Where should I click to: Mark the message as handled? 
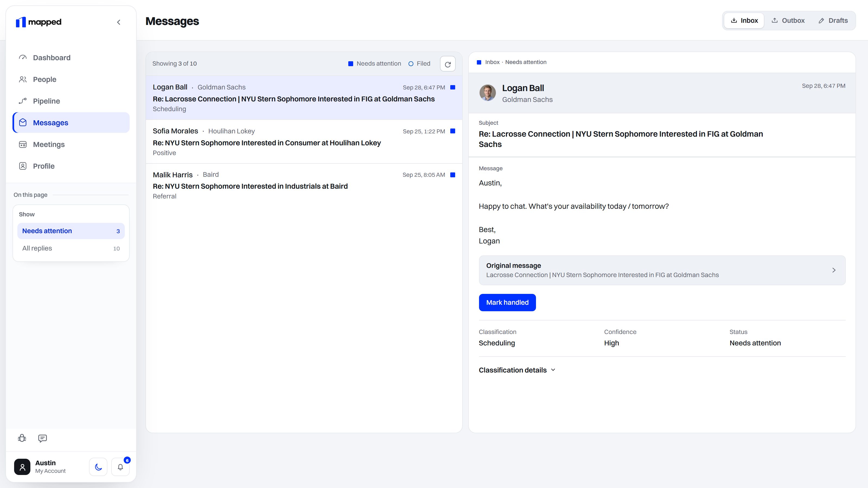coord(507,303)
